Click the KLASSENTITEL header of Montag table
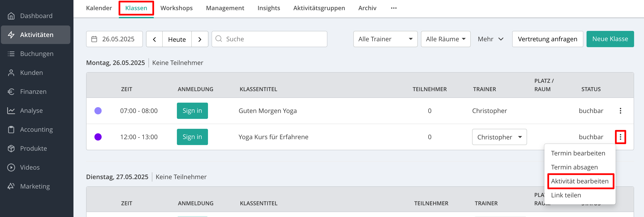This screenshot has height=217, width=644. tap(258, 89)
